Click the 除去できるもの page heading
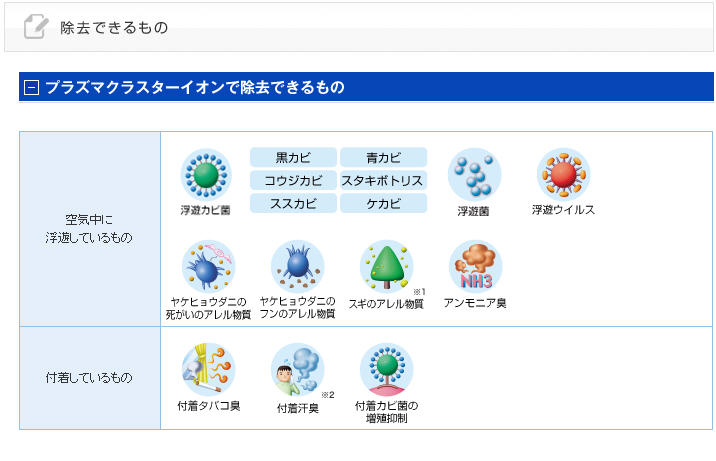Screen dimensions: 716x461 point(114,27)
